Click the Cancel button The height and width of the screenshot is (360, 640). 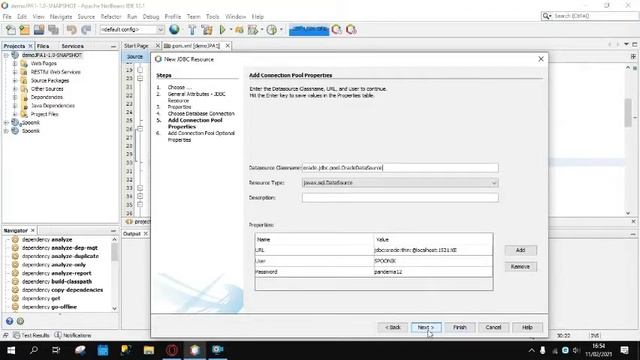tap(493, 327)
